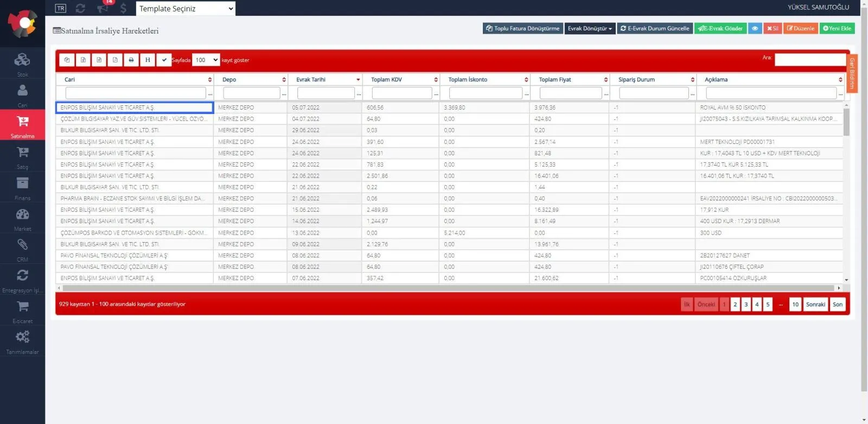Open the Stok module in sidebar
This screenshot has height=424, width=868.
(x=22, y=64)
